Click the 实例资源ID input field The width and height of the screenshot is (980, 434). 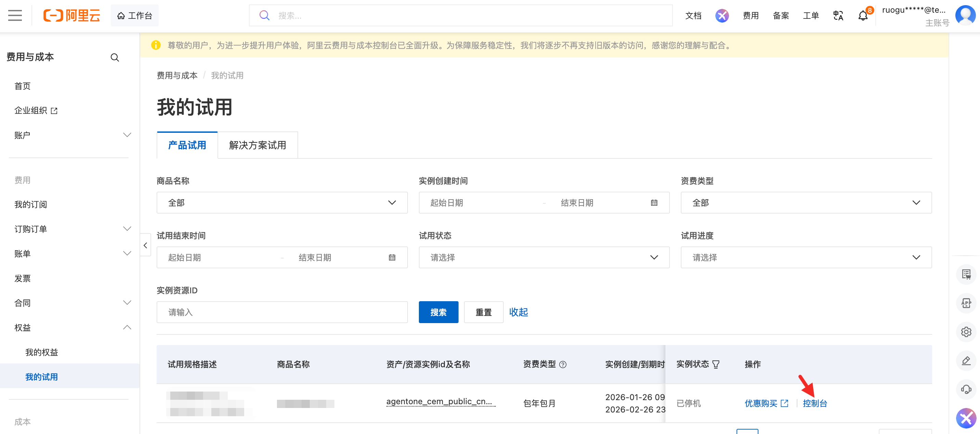pos(282,312)
